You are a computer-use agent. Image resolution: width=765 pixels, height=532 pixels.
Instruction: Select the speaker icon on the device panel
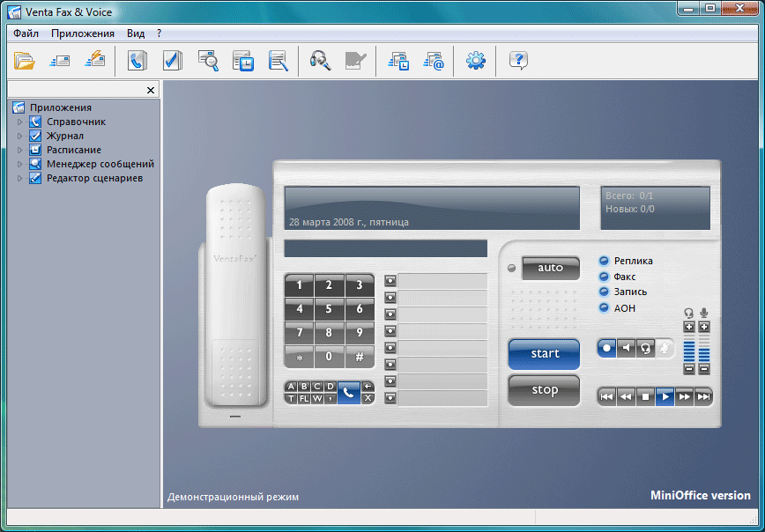point(625,348)
